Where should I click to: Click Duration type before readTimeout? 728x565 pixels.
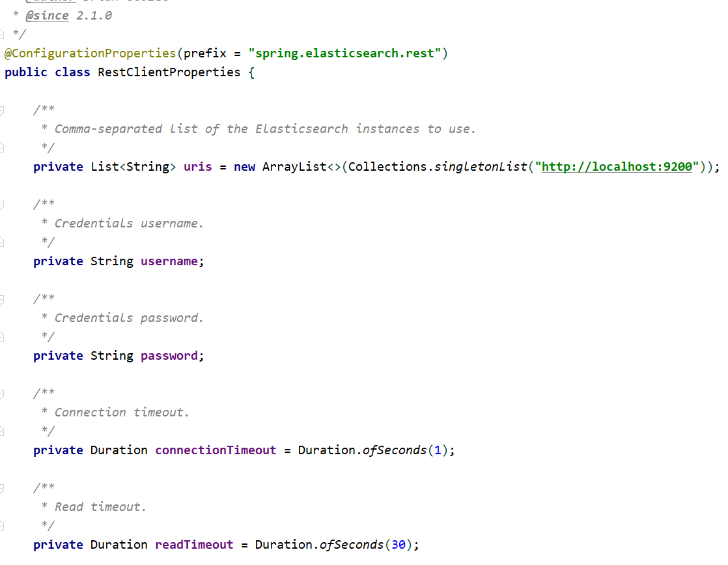(x=119, y=545)
